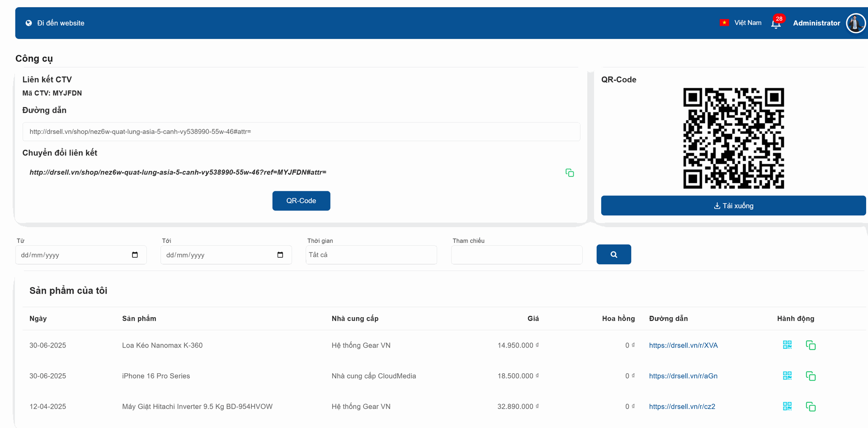Copy link for Máy Giặt Hitachi row
868x428 pixels.
coord(811,407)
